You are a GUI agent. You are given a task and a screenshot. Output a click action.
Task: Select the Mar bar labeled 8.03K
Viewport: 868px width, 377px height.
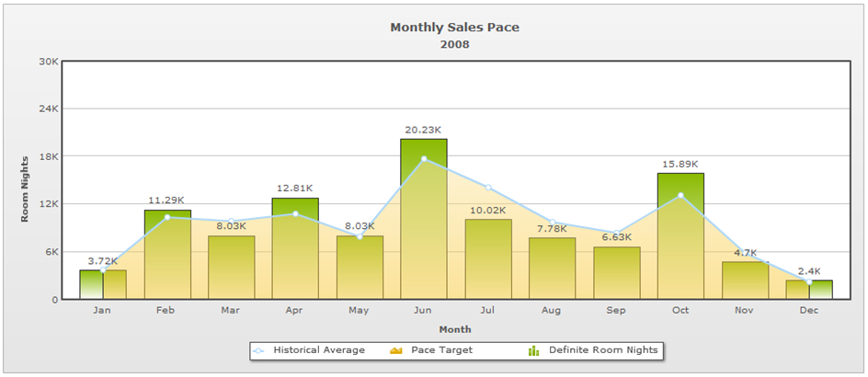[x=232, y=268]
